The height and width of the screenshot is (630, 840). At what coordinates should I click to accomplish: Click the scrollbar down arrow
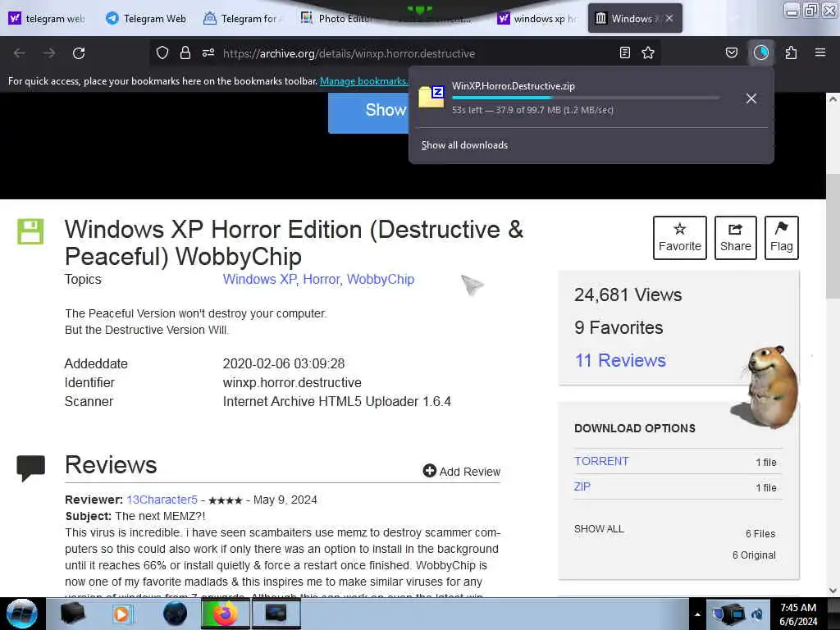[833, 591]
